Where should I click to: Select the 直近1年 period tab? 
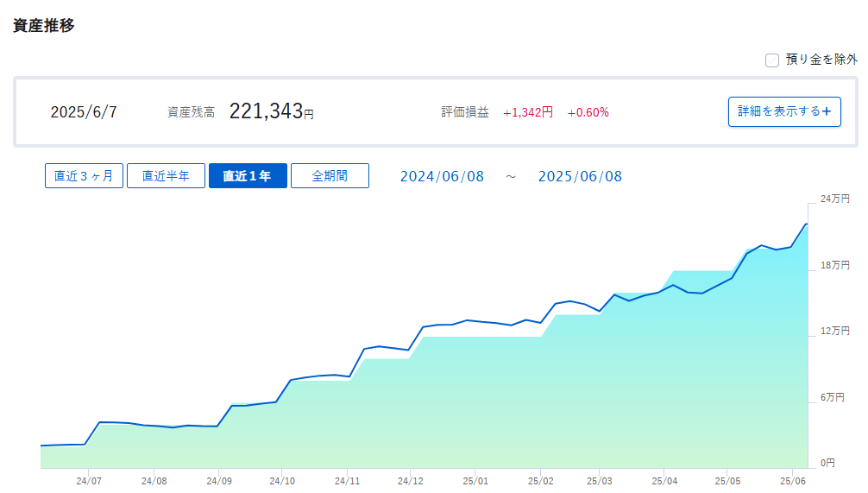click(248, 176)
